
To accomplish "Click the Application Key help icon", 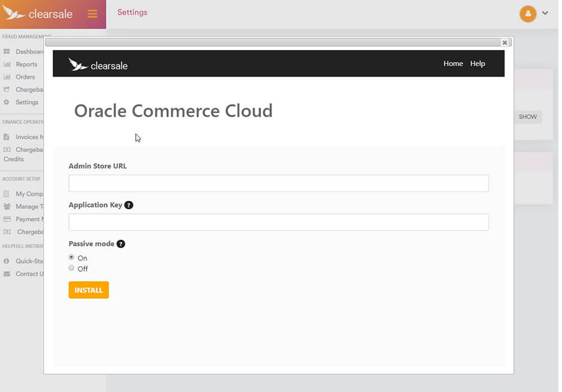I will [x=129, y=205].
